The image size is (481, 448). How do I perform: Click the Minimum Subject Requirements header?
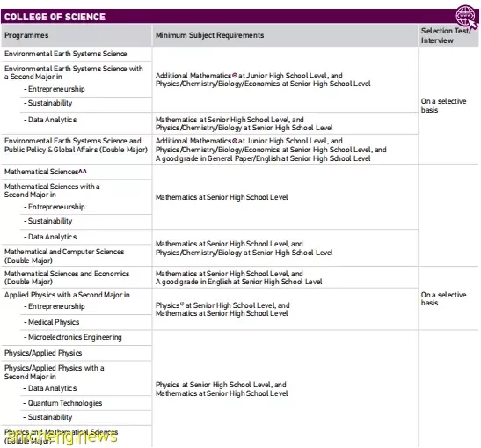[209, 35]
